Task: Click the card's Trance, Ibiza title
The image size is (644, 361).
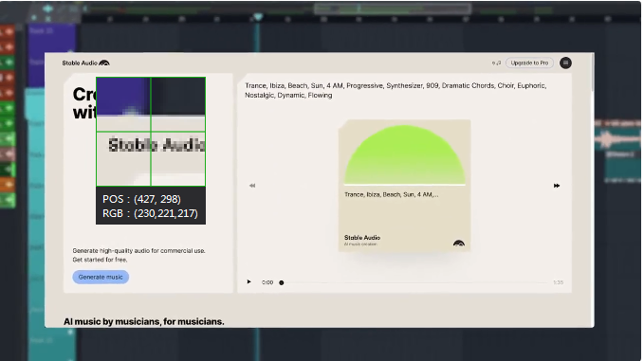Action: point(391,194)
